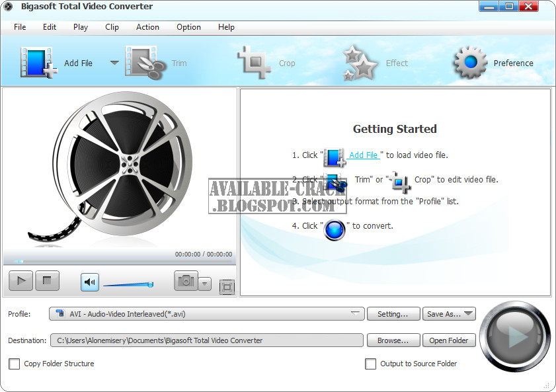
Task: Toggle full screen preview icon
Action: (227, 287)
